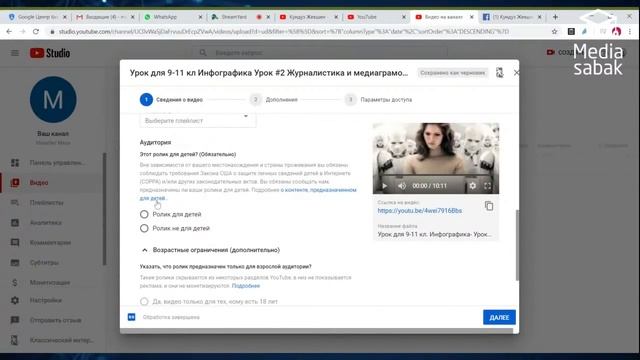Open the Subtitles sidebar item
This screenshot has height=360, width=640.
pyautogui.click(x=44, y=262)
